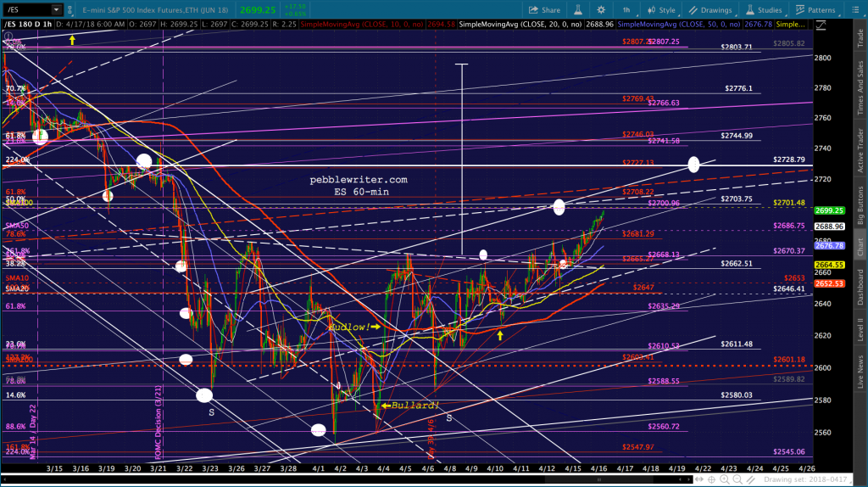
Task: Click the horizontal expand arrows icon
Action: point(699,480)
